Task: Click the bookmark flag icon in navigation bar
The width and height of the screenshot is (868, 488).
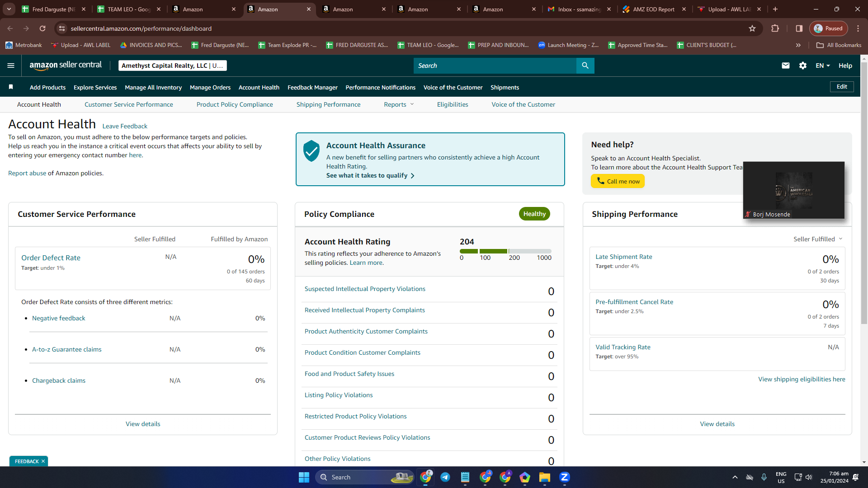Action: [11, 87]
